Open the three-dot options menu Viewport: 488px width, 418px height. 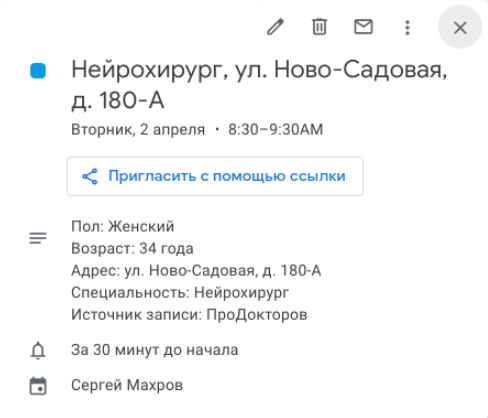(x=407, y=28)
